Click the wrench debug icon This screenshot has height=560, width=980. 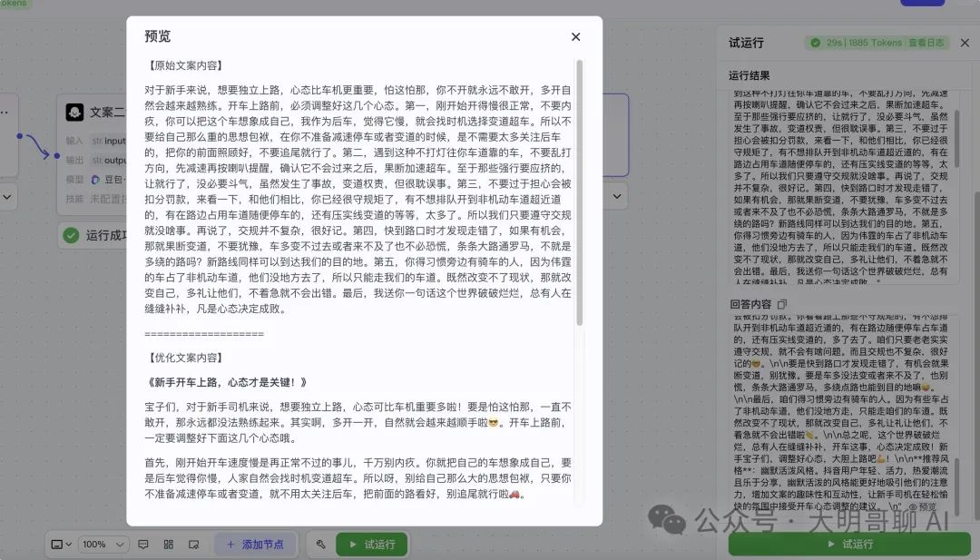(x=320, y=545)
